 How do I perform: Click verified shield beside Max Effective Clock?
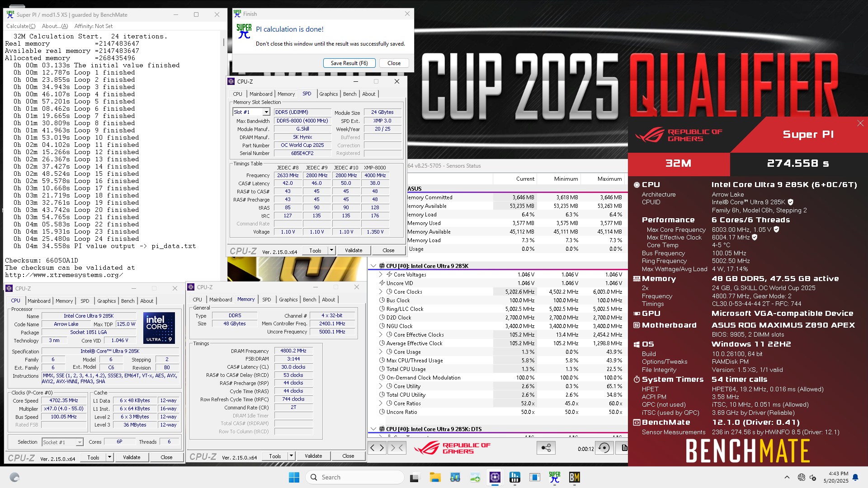(754, 237)
